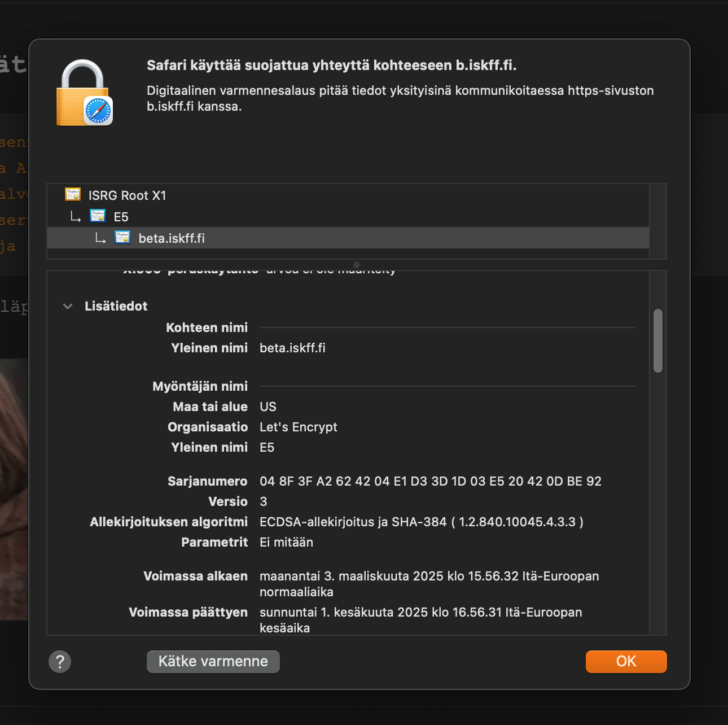This screenshot has width=728, height=725.
Task: Select the ISRG Root X1 root certificate
Action: [127, 195]
